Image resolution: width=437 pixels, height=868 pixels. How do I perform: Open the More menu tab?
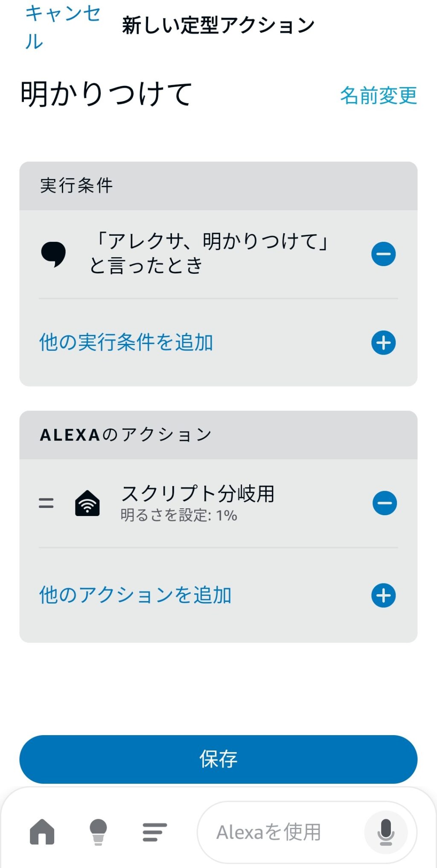(x=154, y=832)
